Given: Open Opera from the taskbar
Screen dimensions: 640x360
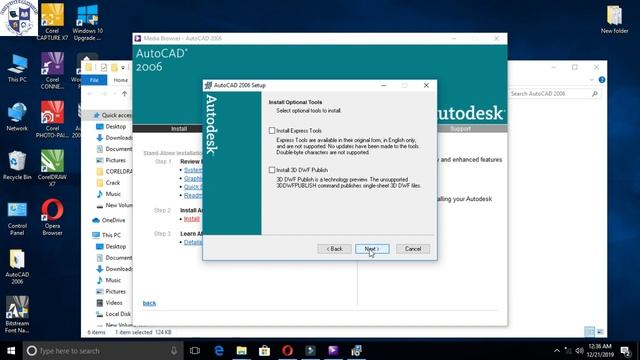Looking at the screenshot, I should [x=287, y=351].
